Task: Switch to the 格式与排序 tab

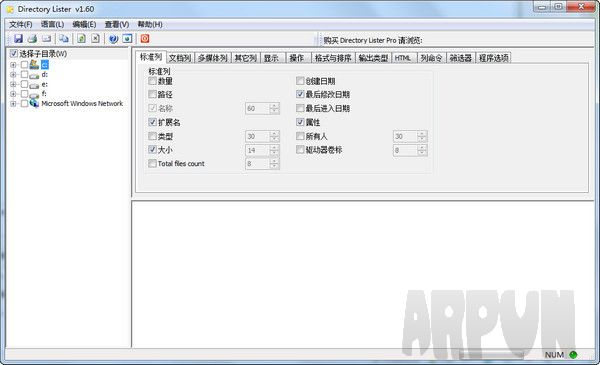Action: (333, 58)
